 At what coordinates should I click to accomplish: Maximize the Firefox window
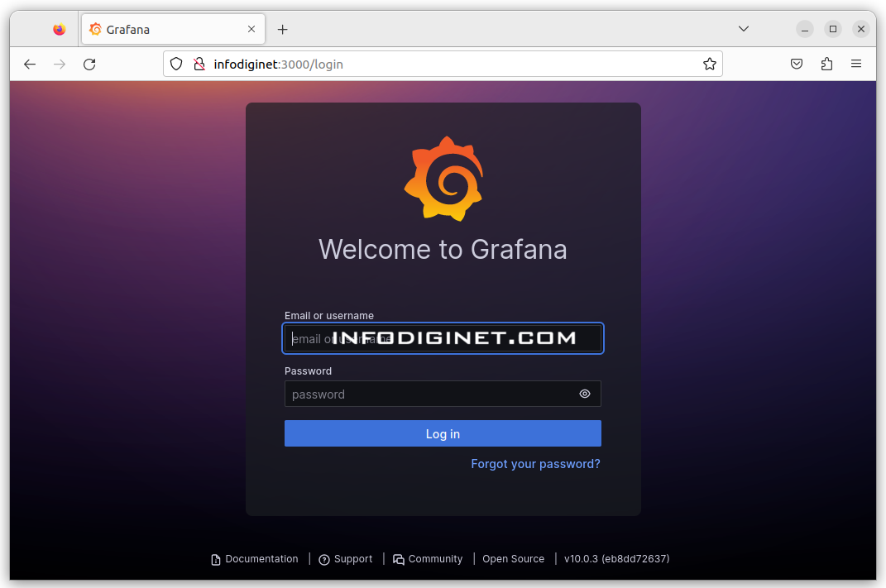pos(833,29)
